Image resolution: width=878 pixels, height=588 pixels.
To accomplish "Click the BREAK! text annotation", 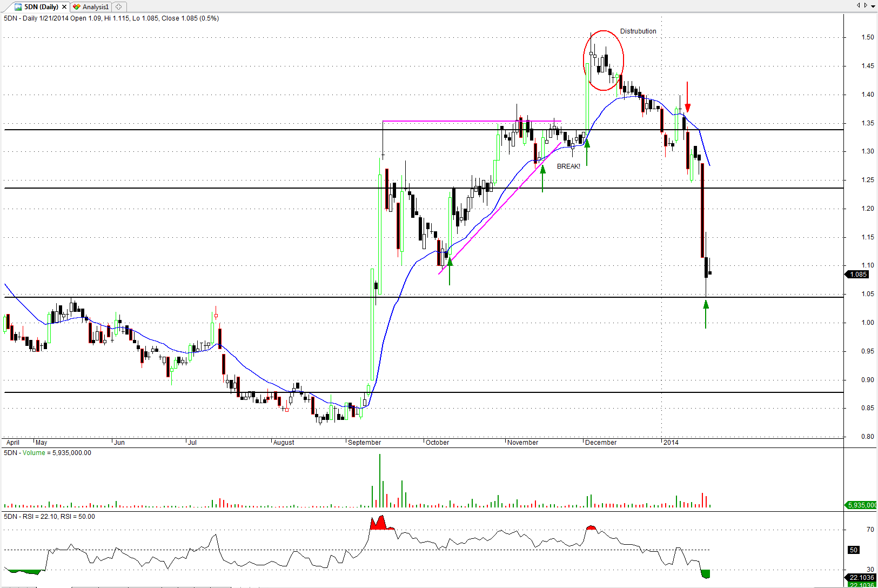I will click(568, 166).
